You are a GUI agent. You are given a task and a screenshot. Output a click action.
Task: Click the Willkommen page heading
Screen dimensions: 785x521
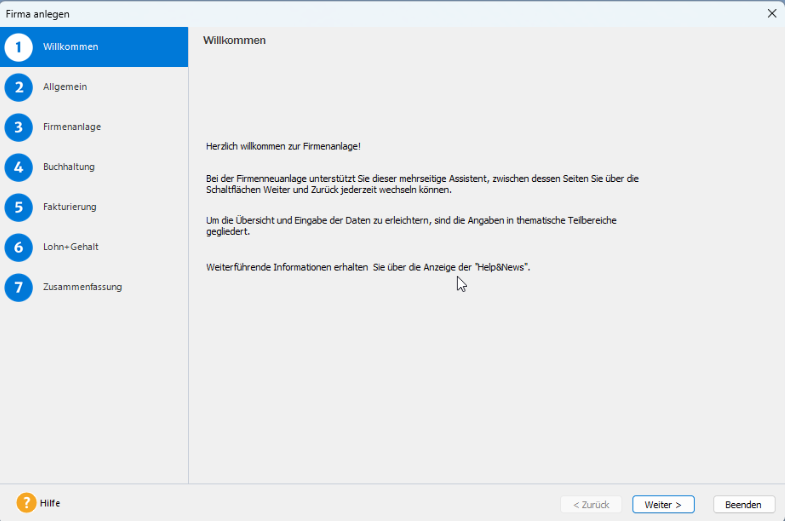(234, 41)
